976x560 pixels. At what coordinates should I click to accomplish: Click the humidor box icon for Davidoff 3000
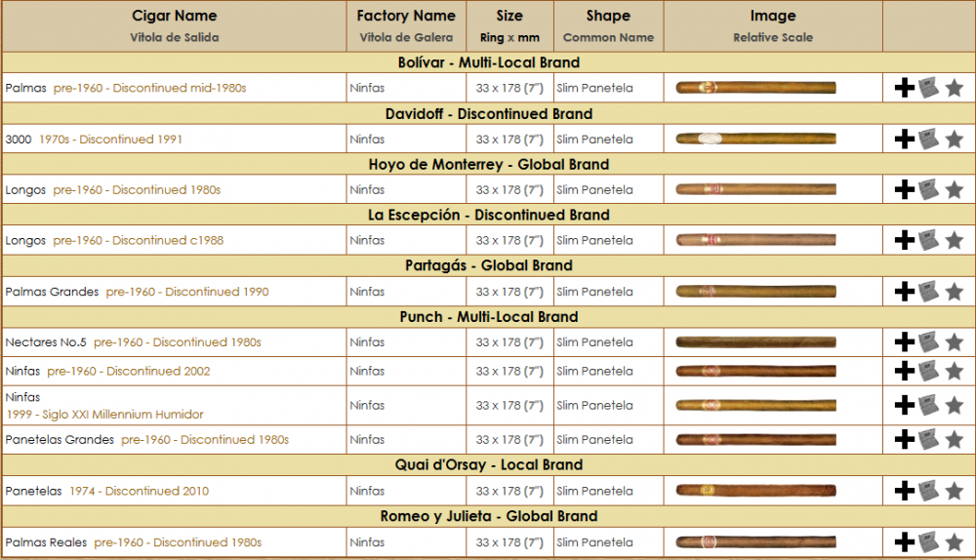coord(929,139)
